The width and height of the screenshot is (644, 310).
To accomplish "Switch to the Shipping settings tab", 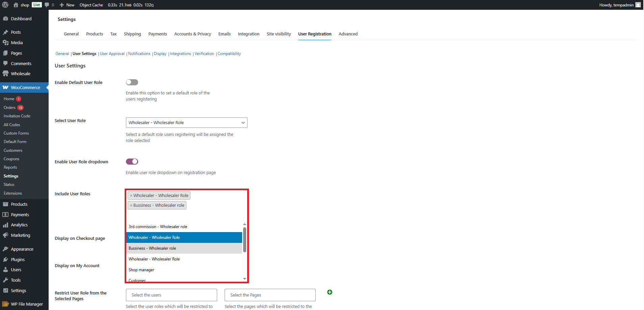I will 132,34.
